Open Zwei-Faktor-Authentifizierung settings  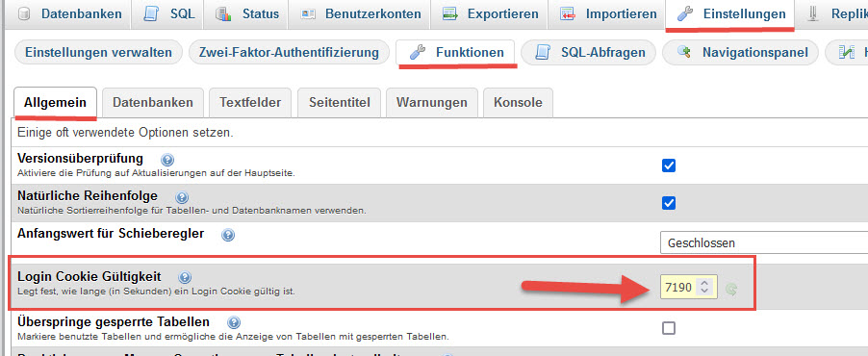tap(289, 53)
